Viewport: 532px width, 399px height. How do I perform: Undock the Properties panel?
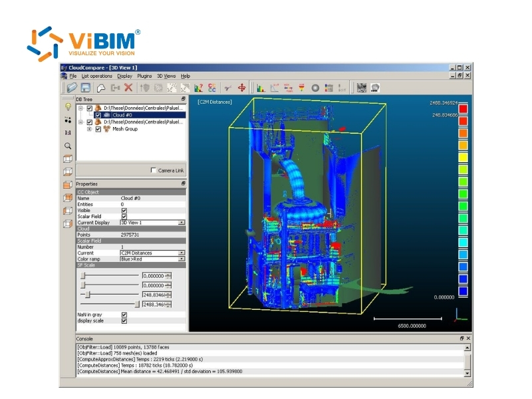pos(183,184)
